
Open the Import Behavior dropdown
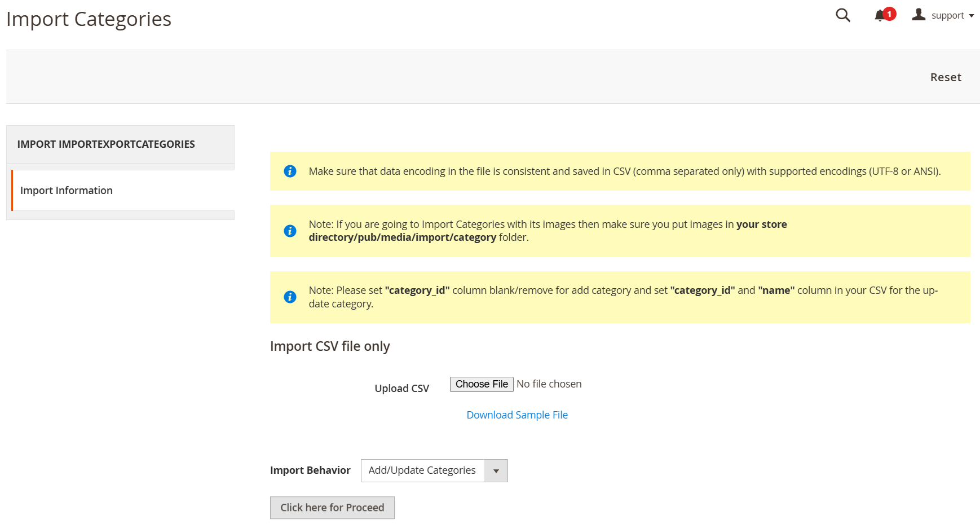434,470
